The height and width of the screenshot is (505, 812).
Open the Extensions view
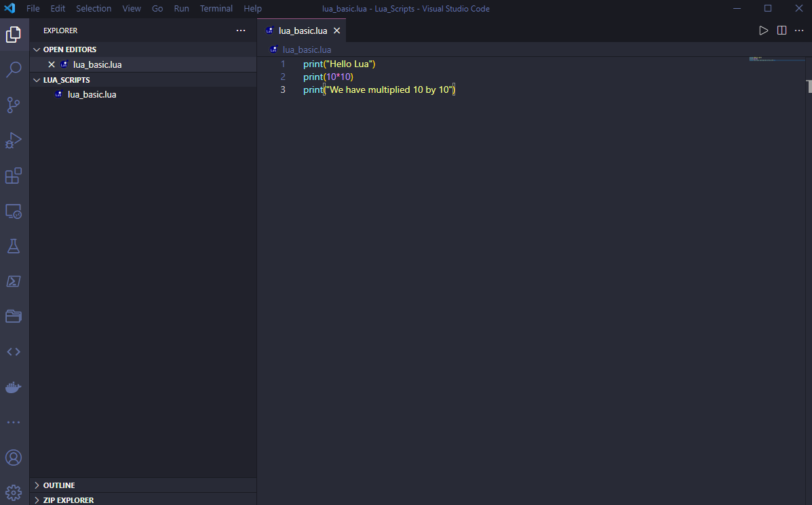click(x=14, y=176)
